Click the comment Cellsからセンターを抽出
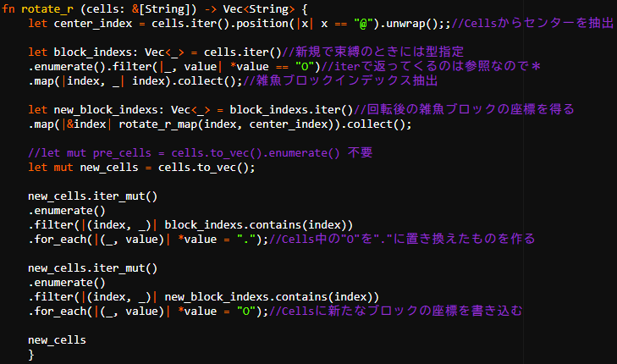Viewport: 617px width, 364px height. click(532, 23)
